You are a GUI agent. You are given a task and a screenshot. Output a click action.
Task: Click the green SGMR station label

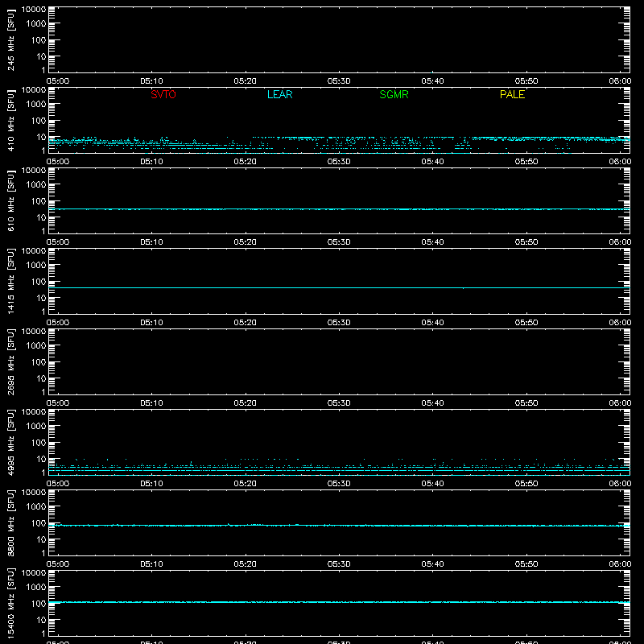click(394, 94)
